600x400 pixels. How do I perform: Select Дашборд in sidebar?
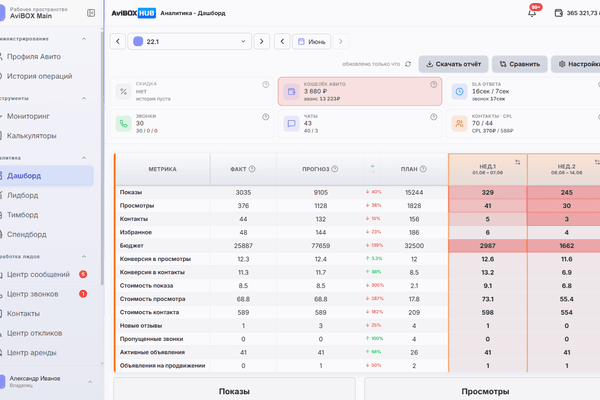(x=46, y=176)
